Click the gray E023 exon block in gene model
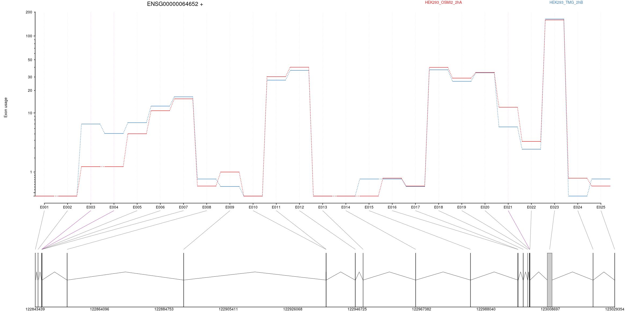The height and width of the screenshot is (322, 644). click(x=550, y=280)
